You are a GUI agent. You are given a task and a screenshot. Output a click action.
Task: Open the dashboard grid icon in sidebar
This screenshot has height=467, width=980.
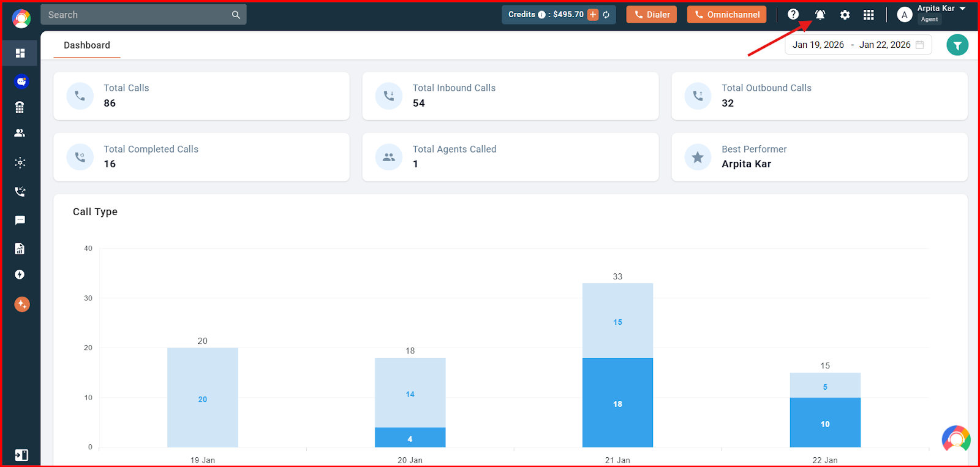point(20,53)
